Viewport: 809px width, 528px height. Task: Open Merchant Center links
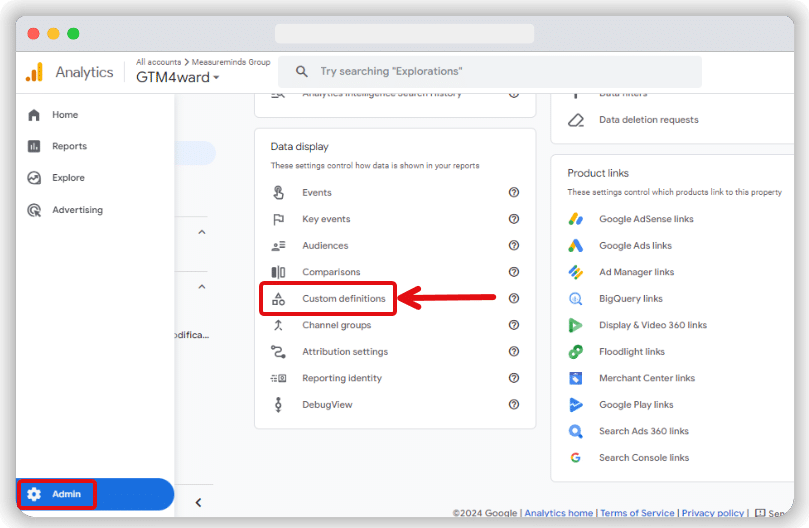tap(647, 378)
